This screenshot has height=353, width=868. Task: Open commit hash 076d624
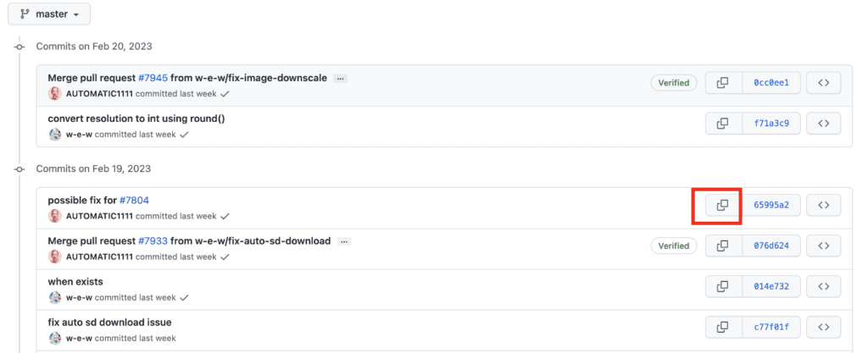tap(771, 245)
